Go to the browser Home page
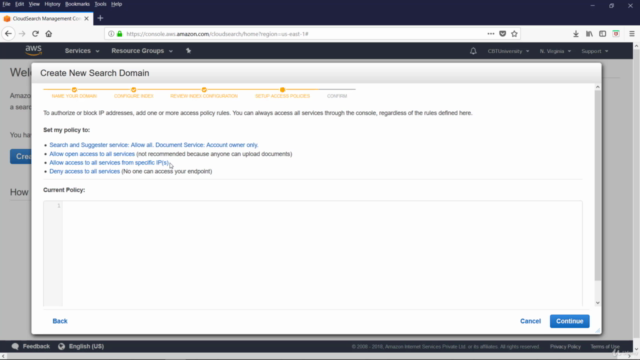Image resolution: width=640 pixels, height=360 pixels. click(x=49, y=34)
